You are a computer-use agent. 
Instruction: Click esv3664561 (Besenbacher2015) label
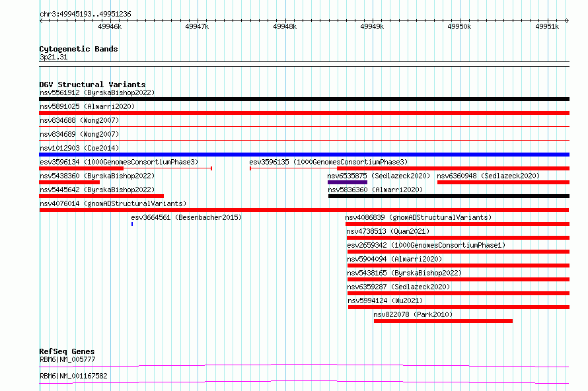point(186,217)
